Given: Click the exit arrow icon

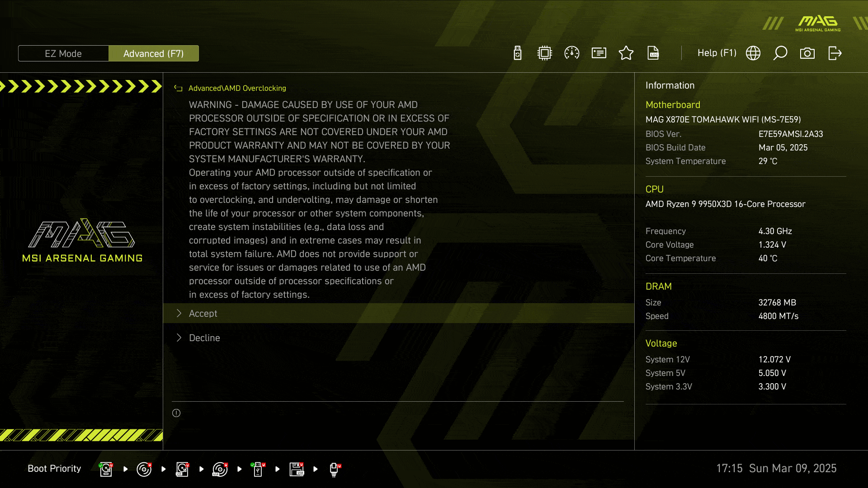Looking at the screenshot, I should click(835, 53).
